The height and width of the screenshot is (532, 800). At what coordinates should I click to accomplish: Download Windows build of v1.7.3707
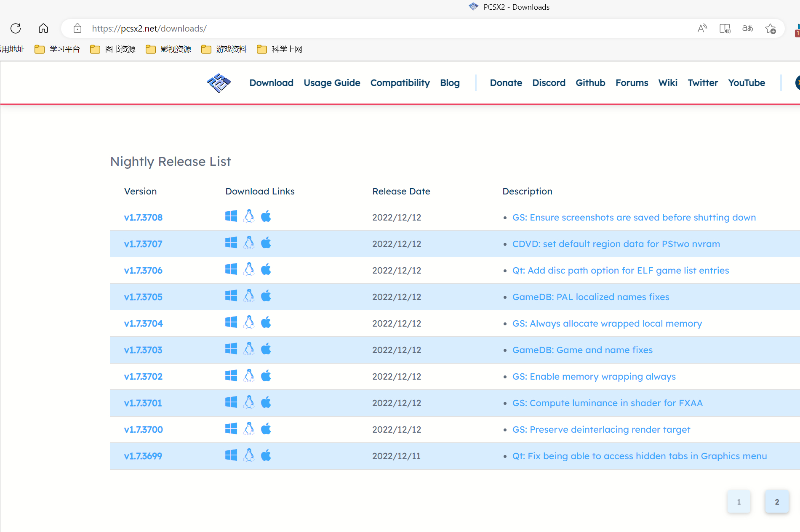point(231,243)
